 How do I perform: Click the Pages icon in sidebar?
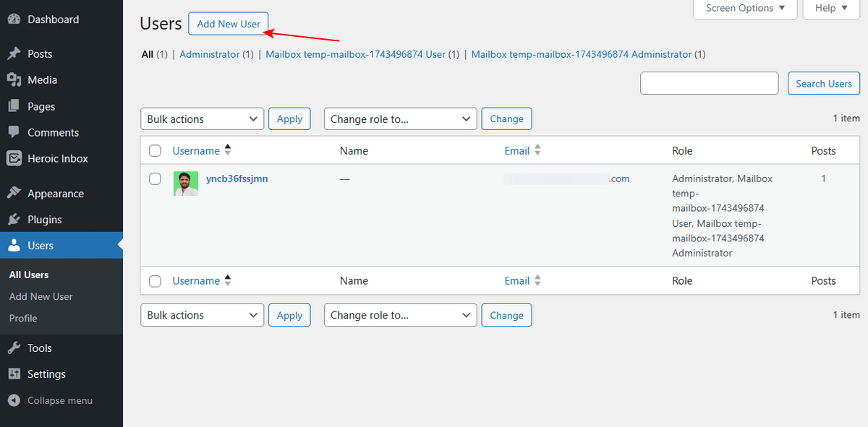pos(14,106)
